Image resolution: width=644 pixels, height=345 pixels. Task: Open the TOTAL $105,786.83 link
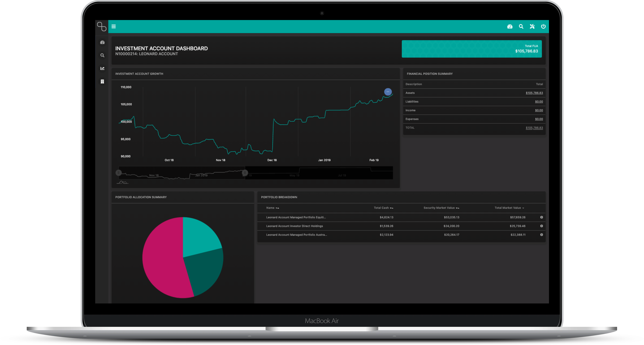[534, 128]
